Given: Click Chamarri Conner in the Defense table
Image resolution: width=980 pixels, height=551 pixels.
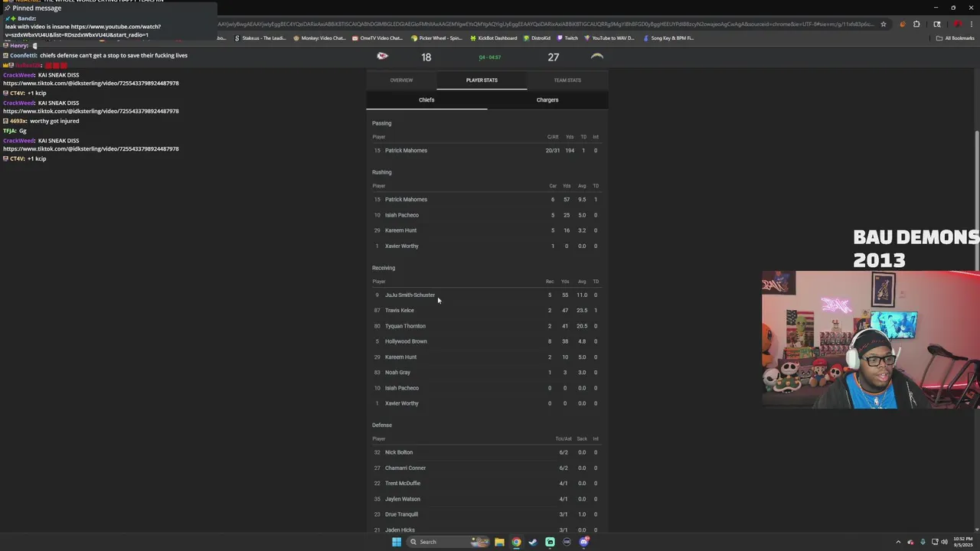Looking at the screenshot, I should pyautogui.click(x=405, y=468).
